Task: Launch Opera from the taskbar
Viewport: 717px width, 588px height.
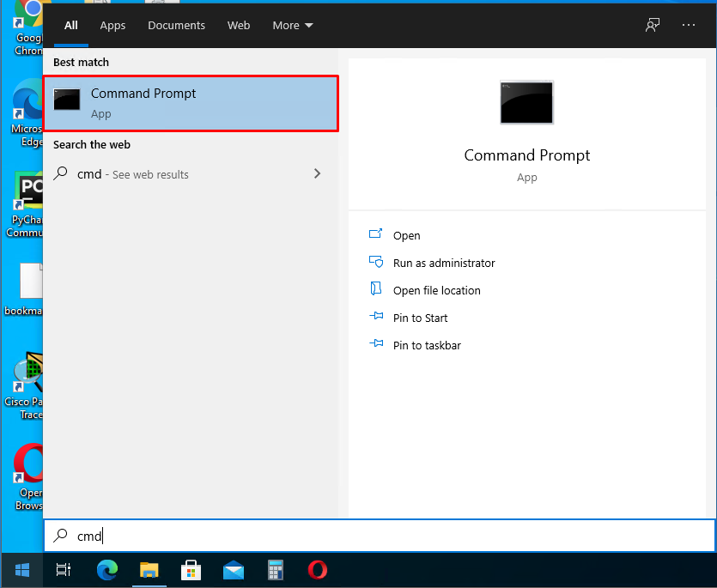Action: 318,570
